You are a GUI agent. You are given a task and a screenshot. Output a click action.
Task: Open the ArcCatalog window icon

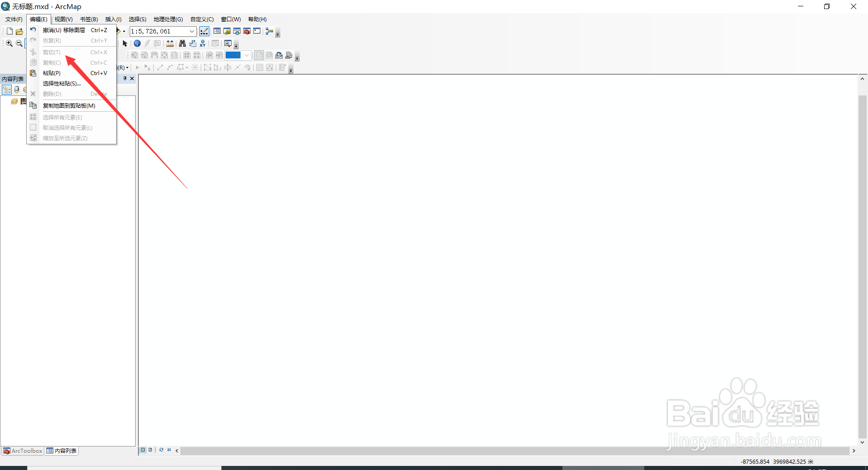(x=227, y=31)
